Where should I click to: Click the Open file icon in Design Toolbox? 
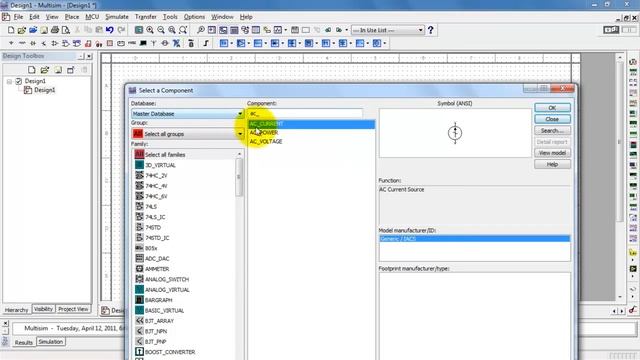(44, 70)
